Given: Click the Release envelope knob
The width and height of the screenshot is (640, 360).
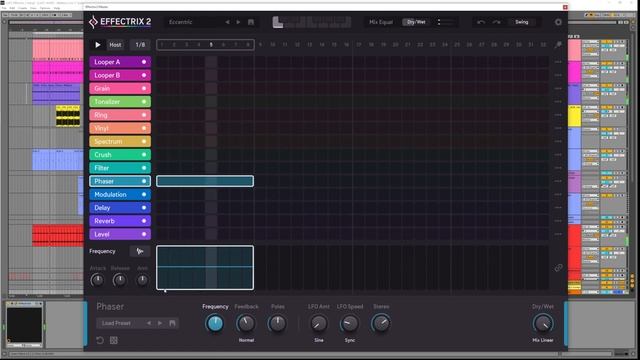Looking at the screenshot, I should pyautogui.click(x=120, y=280).
